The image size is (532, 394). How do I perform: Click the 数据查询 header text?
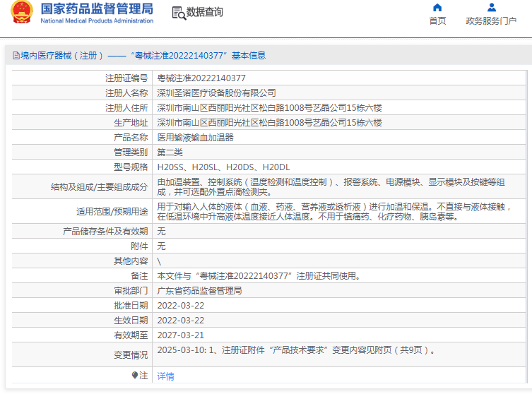point(205,12)
